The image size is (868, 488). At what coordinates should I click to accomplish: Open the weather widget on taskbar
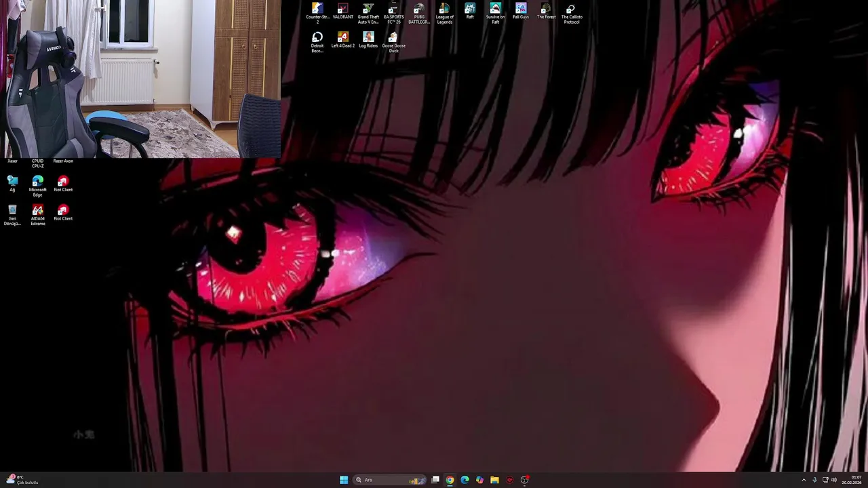(22, 480)
